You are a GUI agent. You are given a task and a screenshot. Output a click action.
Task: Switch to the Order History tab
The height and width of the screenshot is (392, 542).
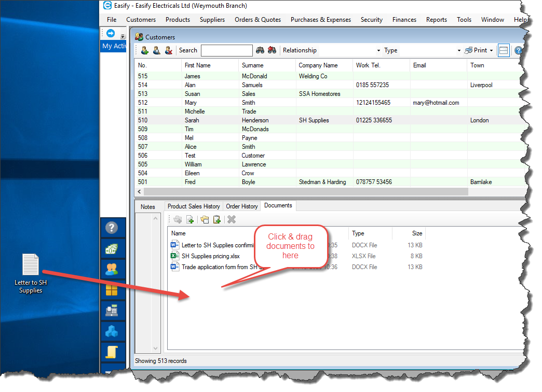point(242,206)
